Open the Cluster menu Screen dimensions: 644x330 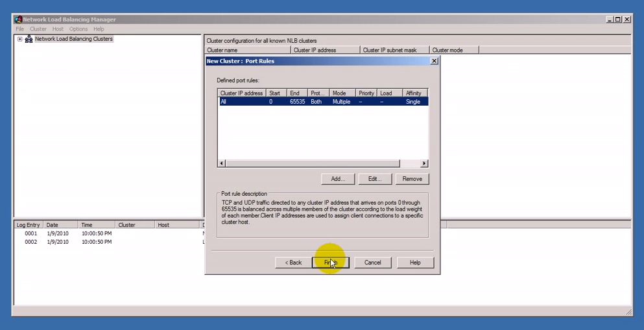pos(38,29)
